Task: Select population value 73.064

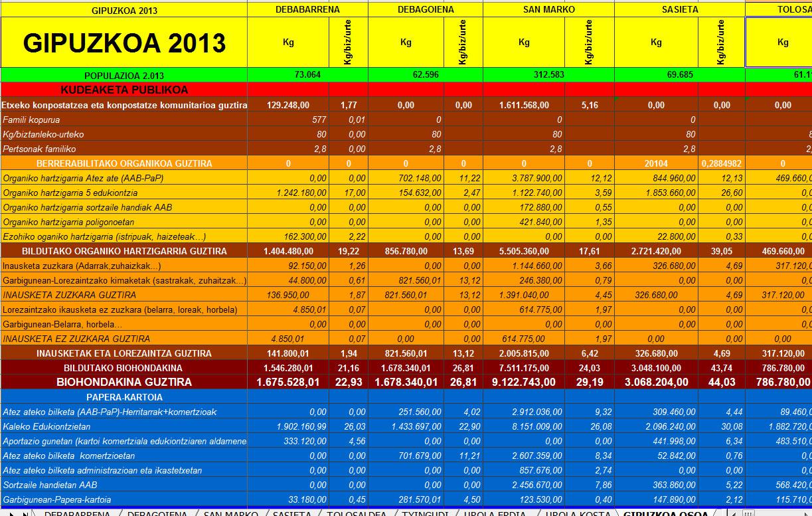Action: (307, 75)
